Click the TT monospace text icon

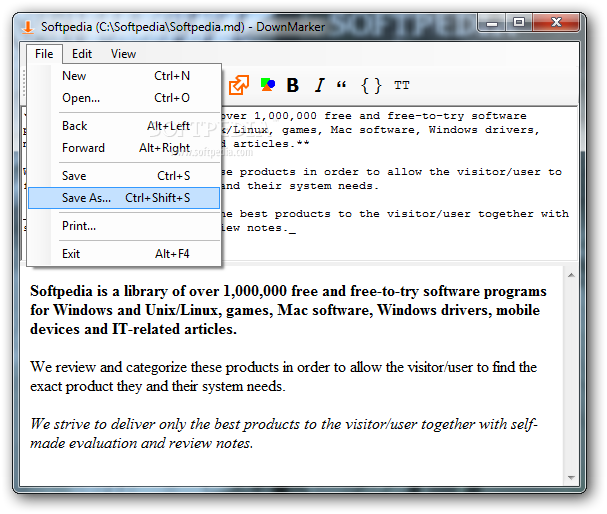tap(401, 85)
